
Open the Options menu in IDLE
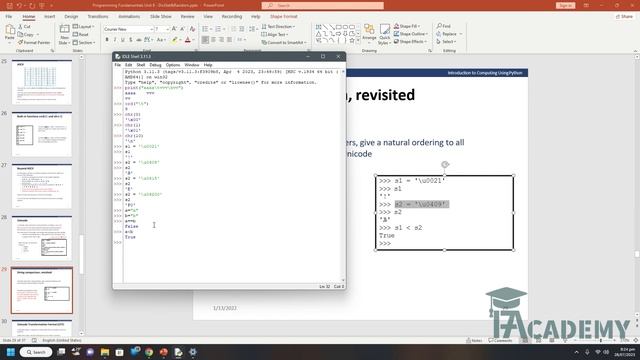[x=173, y=65]
